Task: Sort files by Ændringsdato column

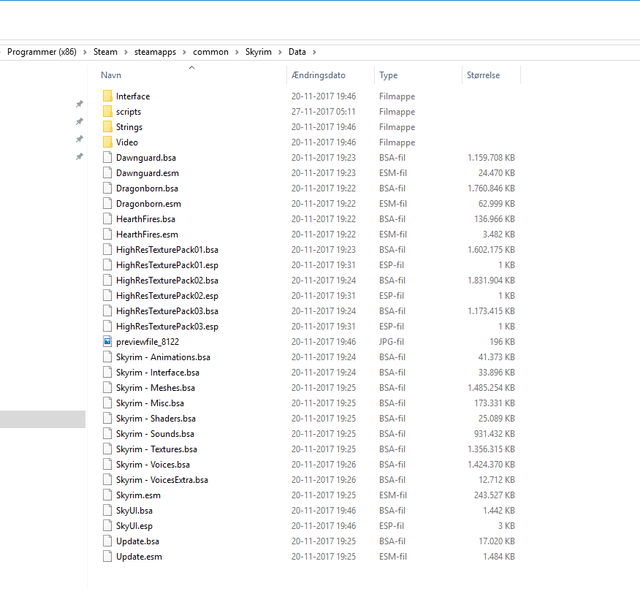Action: [318, 75]
